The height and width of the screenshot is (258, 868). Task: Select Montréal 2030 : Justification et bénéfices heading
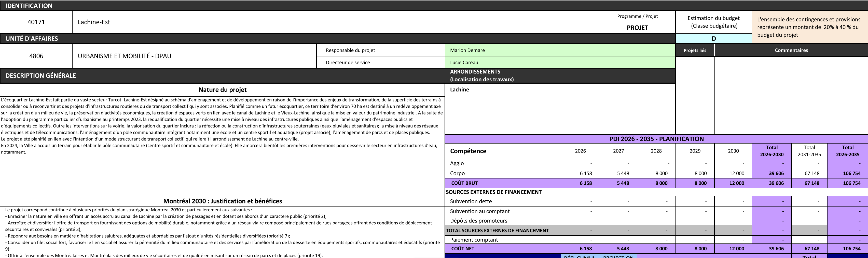click(x=222, y=201)
